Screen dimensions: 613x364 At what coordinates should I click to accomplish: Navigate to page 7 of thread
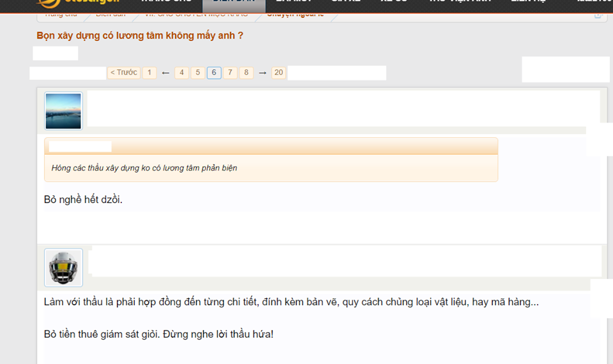230,73
